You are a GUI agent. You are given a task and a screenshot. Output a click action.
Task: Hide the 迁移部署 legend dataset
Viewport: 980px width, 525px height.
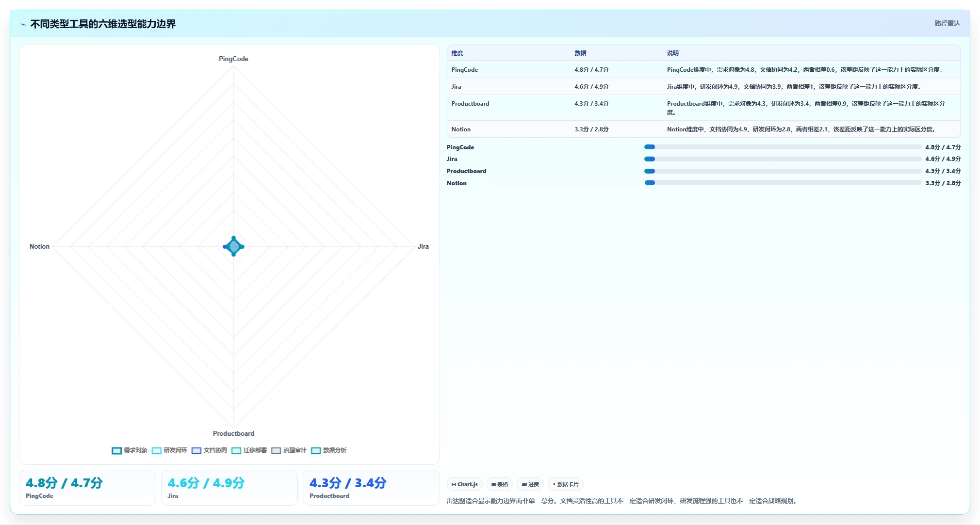pos(249,450)
